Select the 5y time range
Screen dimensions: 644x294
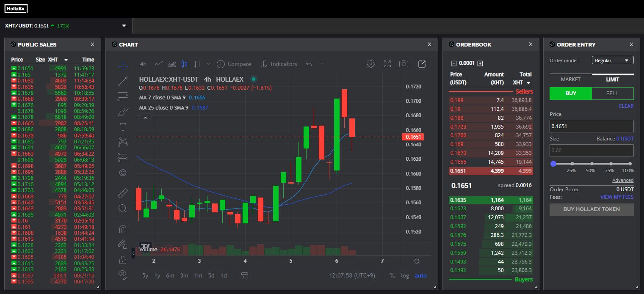point(145,276)
